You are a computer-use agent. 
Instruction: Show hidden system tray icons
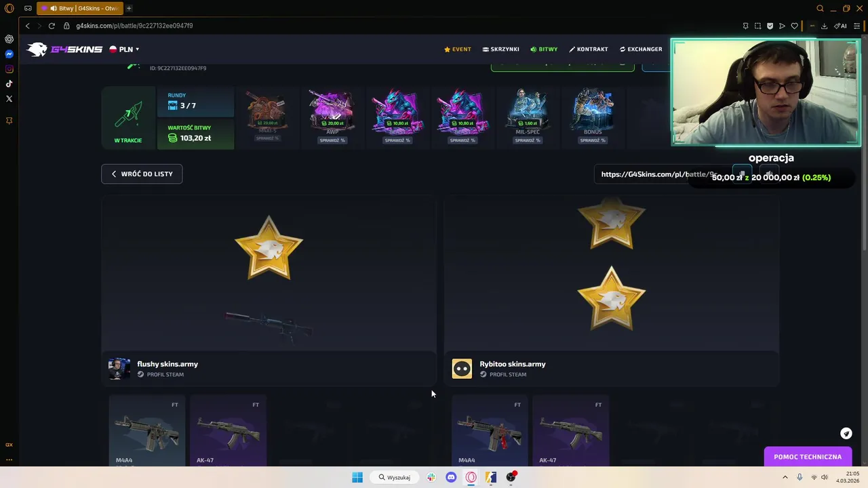(785, 477)
